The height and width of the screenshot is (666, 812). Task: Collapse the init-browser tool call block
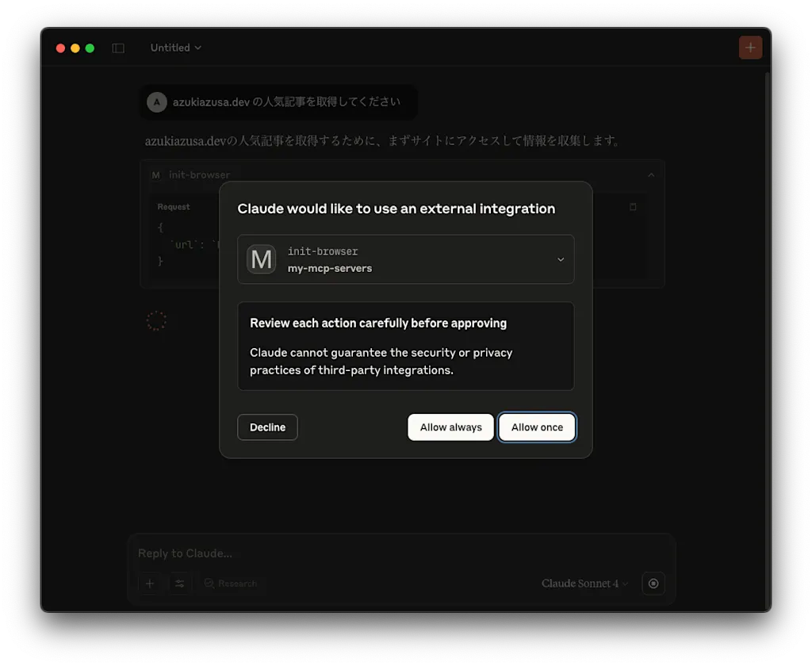click(651, 175)
